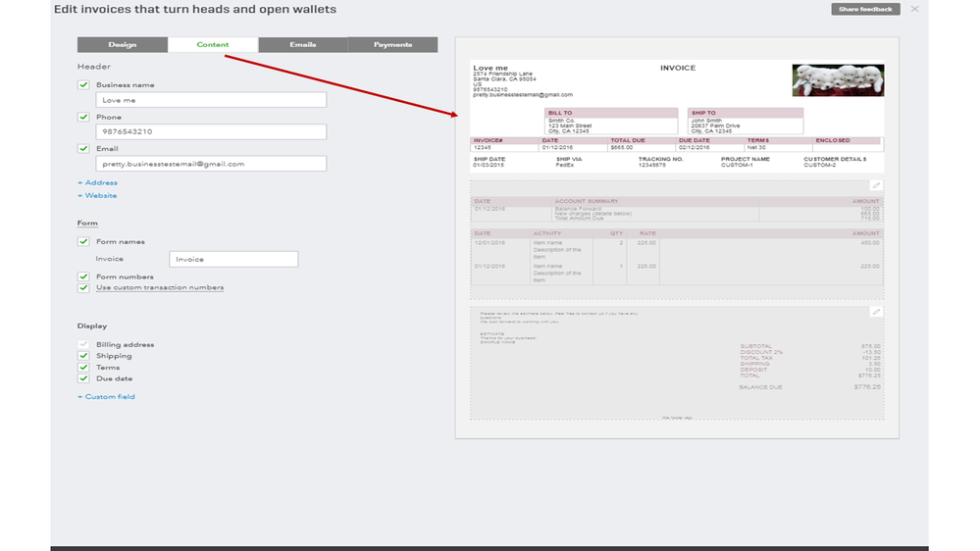Click pencil edit icon on footer totals section
The width and height of the screenshot is (980, 551).
pyautogui.click(x=876, y=312)
